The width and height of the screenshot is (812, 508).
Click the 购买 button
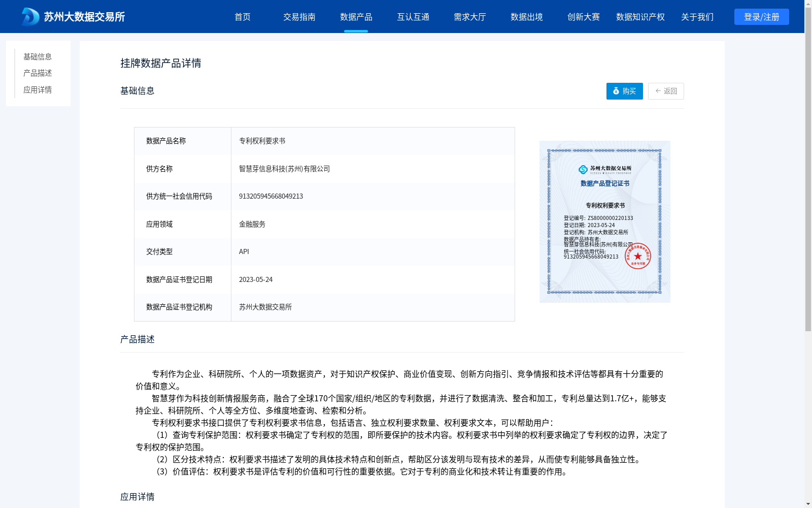tap(624, 91)
